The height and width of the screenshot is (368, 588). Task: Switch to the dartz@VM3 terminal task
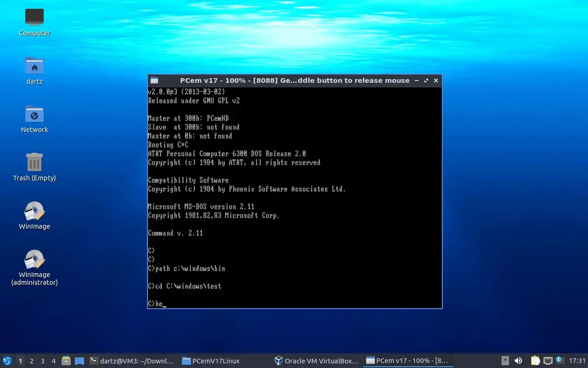point(132,361)
